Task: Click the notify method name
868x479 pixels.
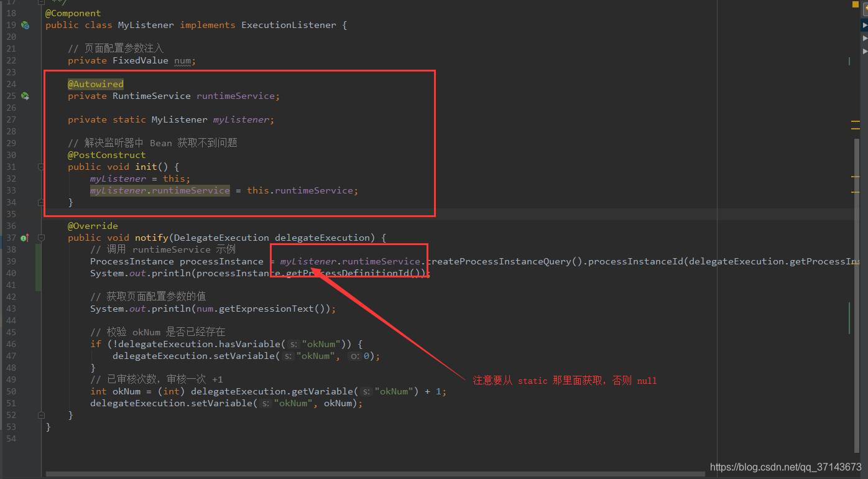Action: 152,238
